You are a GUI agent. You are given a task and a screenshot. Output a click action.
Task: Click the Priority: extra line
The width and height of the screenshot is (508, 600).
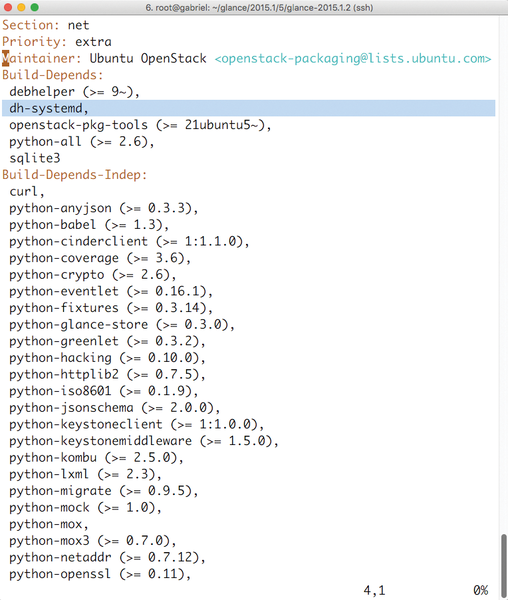[57, 42]
